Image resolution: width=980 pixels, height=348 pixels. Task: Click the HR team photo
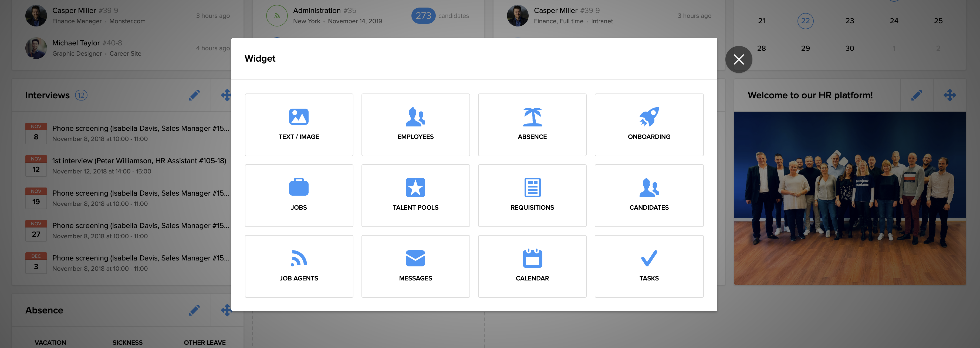point(850,198)
